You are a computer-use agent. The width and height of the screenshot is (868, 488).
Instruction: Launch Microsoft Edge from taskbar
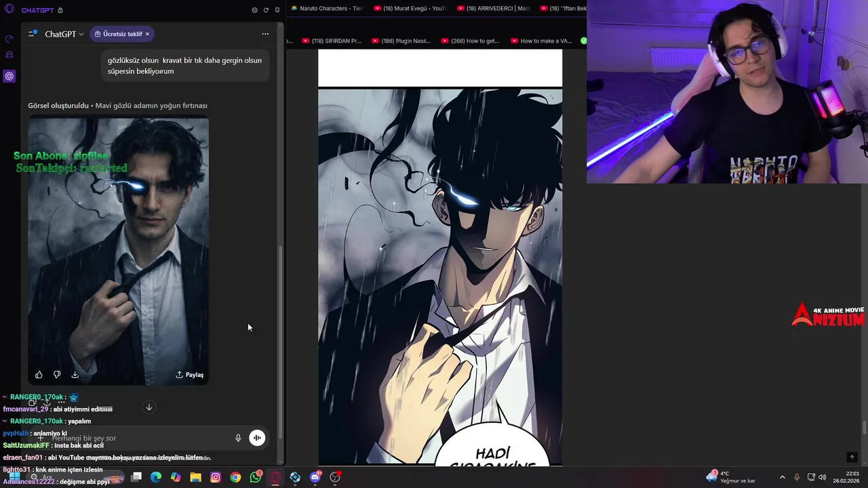coord(156,477)
